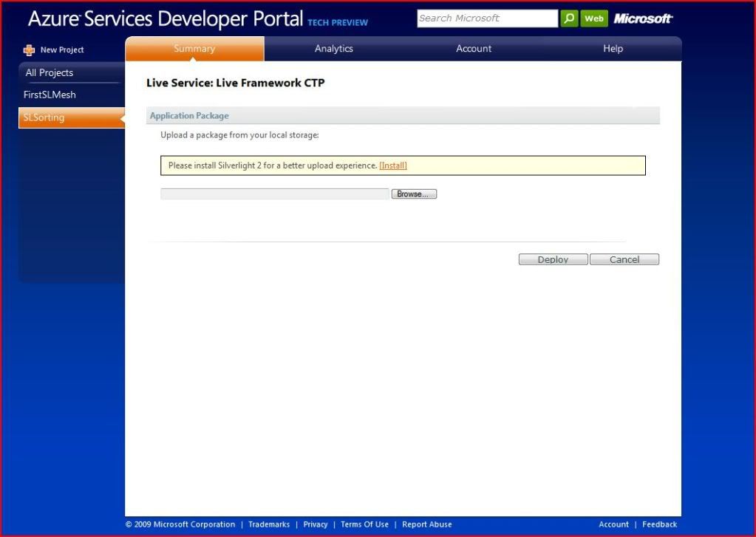Open the Trademarks footer link
The image size is (756, 537).
[269, 524]
